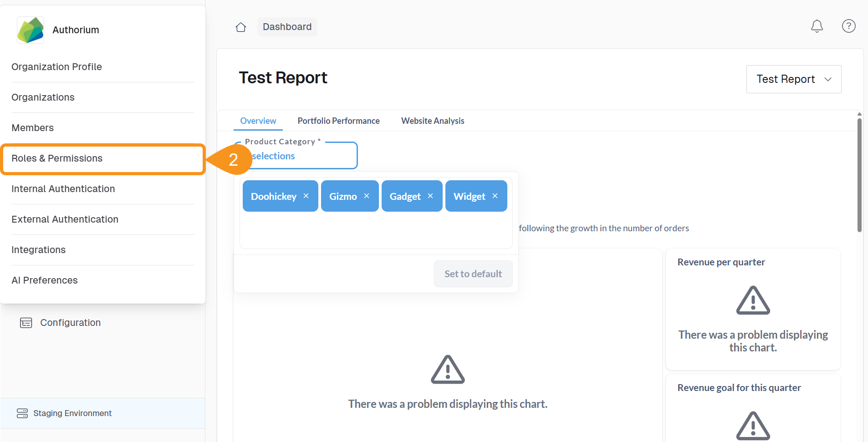Click the Configuration card icon
868x442 pixels.
tap(26, 322)
